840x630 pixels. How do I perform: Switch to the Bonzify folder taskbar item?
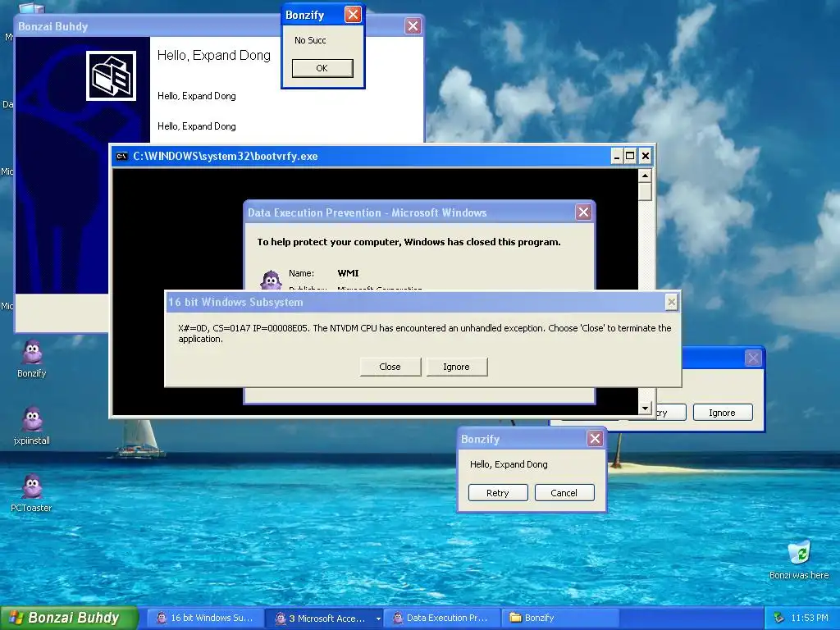(559, 618)
